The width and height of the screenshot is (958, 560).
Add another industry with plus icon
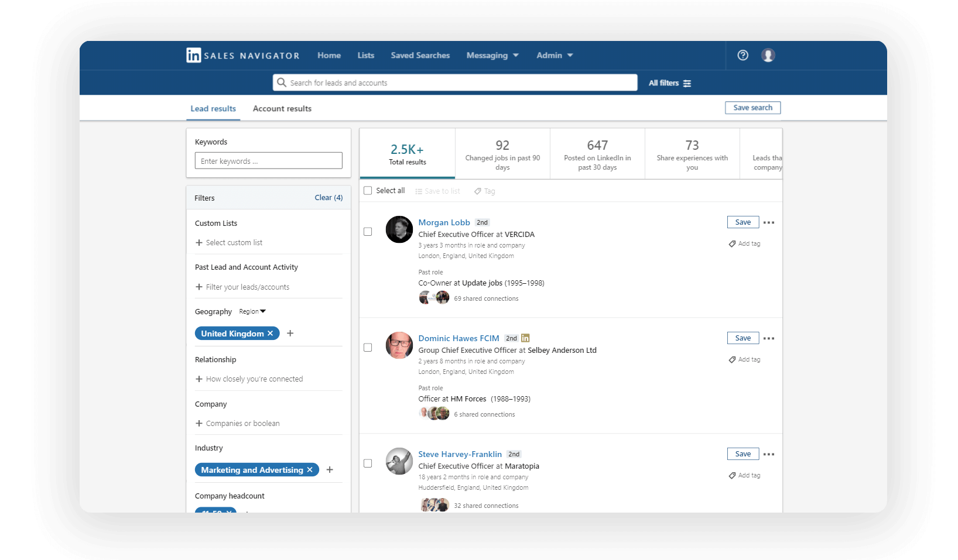(x=330, y=470)
